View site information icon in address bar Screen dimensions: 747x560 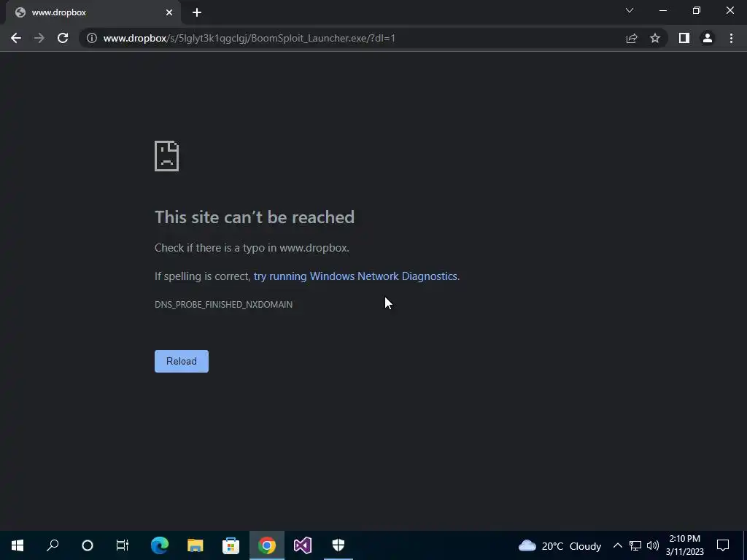click(x=92, y=38)
